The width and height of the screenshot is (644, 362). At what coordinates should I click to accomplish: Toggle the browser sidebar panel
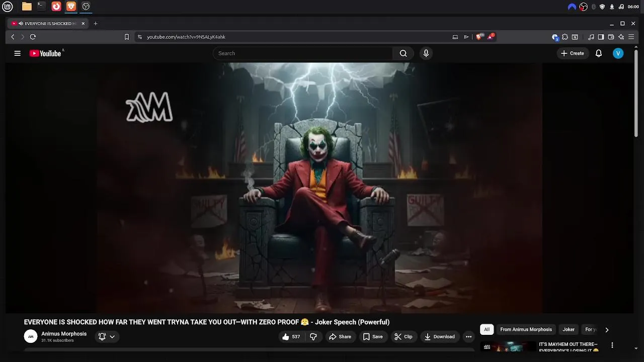click(x=601, y=37)
